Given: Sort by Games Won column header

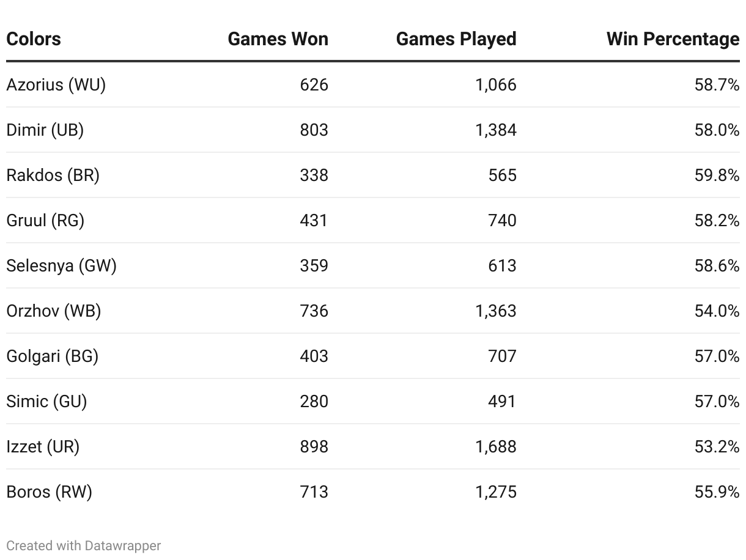Looking at the screenshot, I should click(x=278, y=39).
